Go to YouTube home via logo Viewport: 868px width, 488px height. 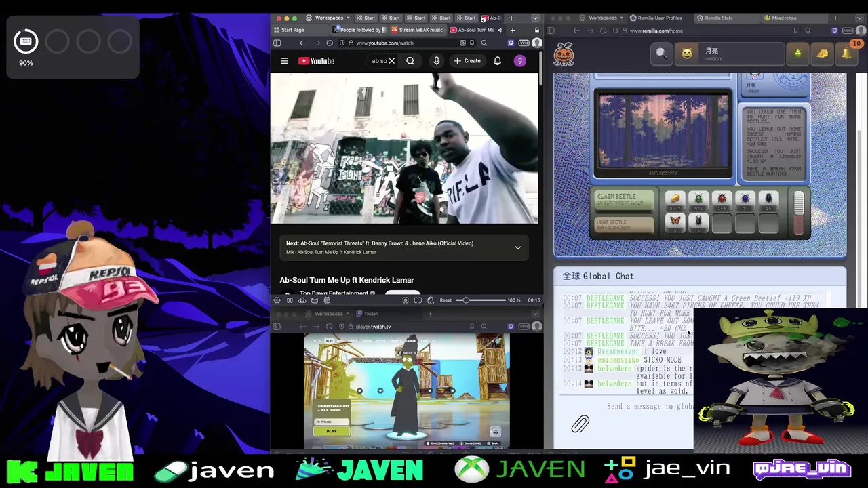[x=317, y=61]
